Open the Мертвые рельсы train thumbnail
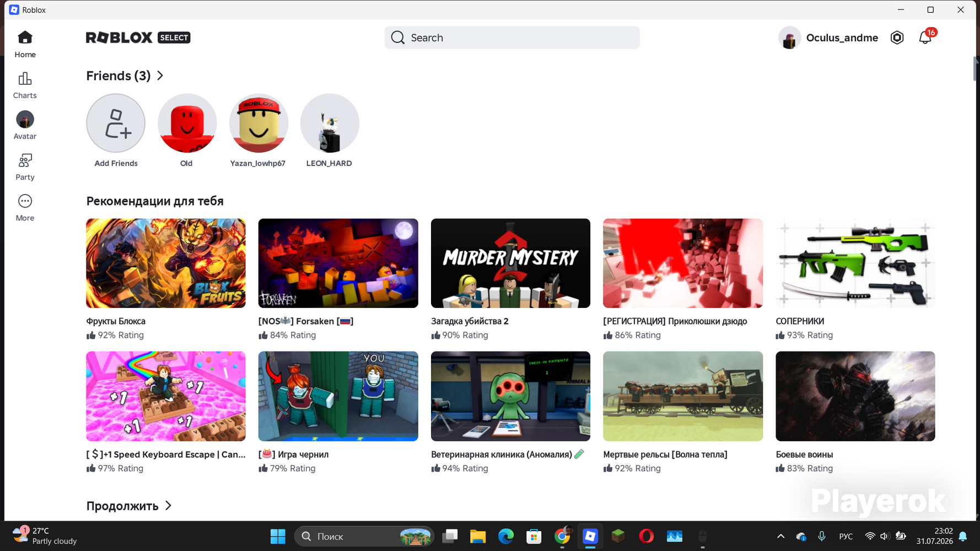The height and width of the screenshot is (551, 980). [683, 396]
